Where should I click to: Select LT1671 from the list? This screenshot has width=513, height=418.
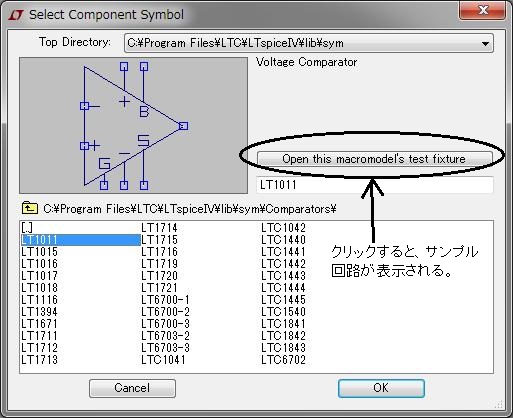39,324
